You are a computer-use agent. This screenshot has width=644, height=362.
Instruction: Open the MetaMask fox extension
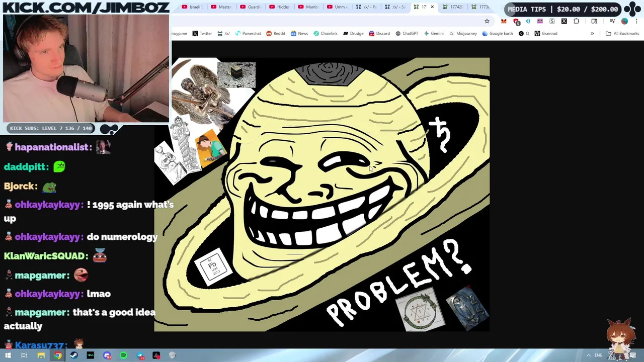pos(504,21)
